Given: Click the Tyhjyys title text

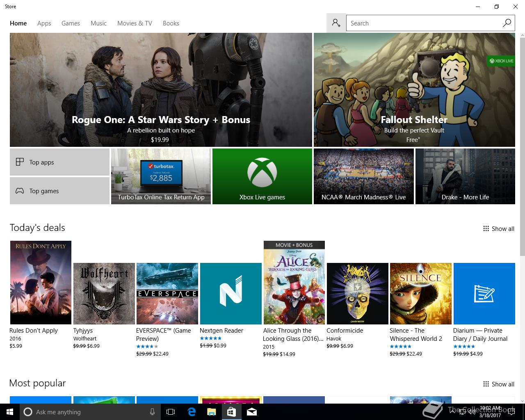Looking at the screenshot, I should pyautogui.click(x=83, y=331).
